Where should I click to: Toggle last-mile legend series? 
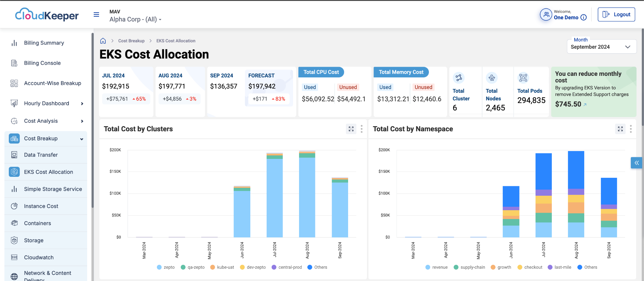tap(559, 267)
